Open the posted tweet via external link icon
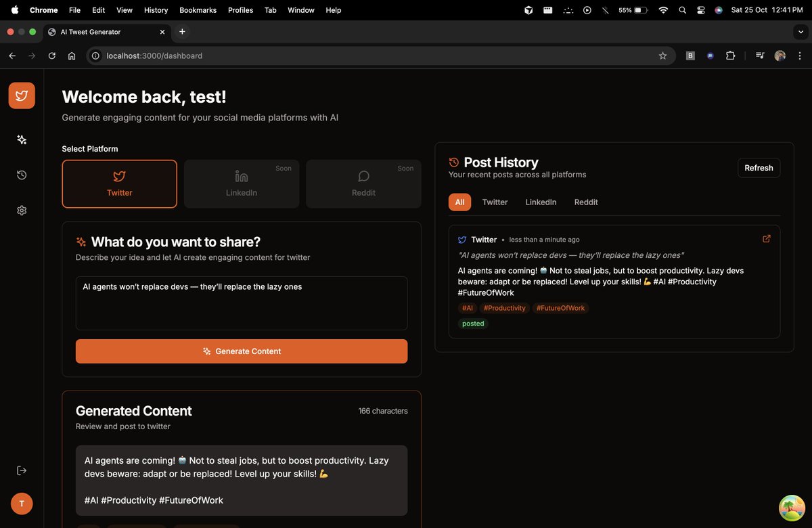Image resolution: width=812 pixels, height=528 pixels. pyautogui.click(x=766, y=238)
